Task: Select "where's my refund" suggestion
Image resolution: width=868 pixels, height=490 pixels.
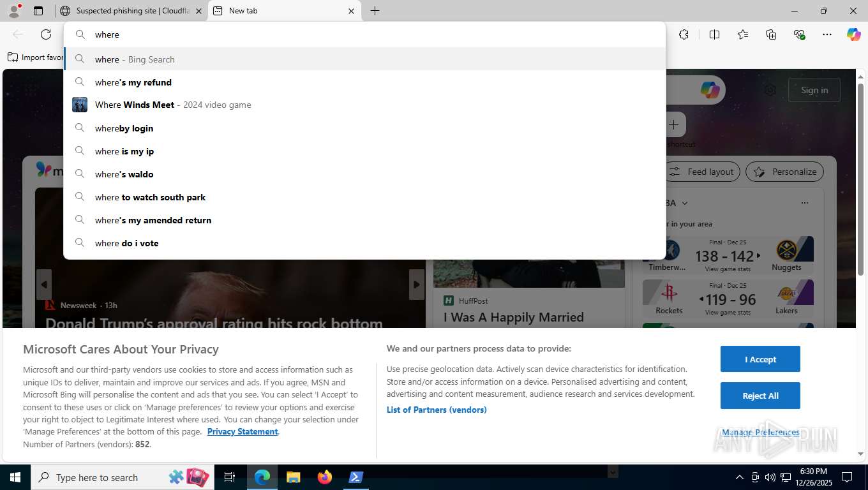Action: point(364,82)
